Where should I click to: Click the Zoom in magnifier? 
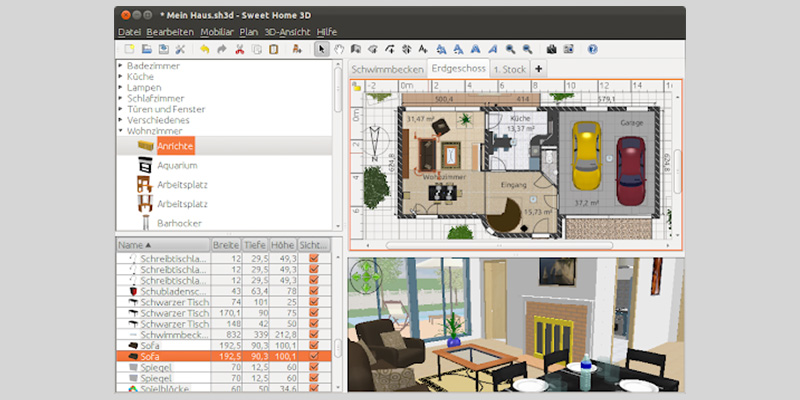click(510, 49)
